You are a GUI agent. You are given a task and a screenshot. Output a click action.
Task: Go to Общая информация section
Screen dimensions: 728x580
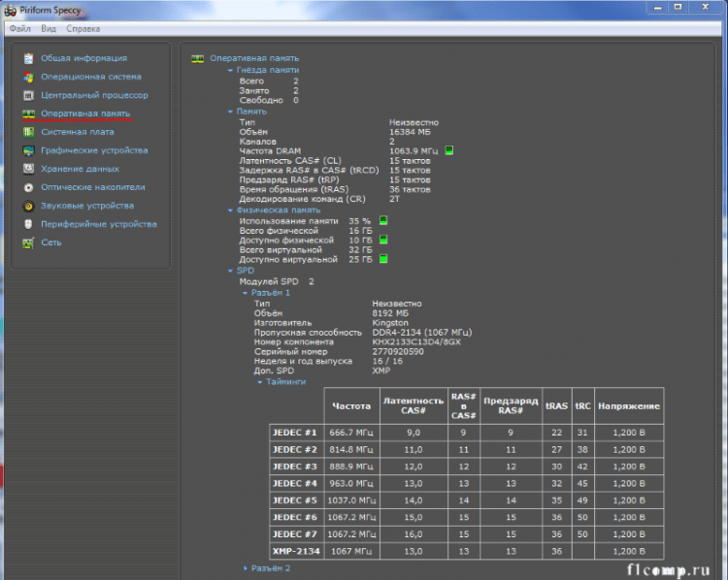[x=84, y=58]
